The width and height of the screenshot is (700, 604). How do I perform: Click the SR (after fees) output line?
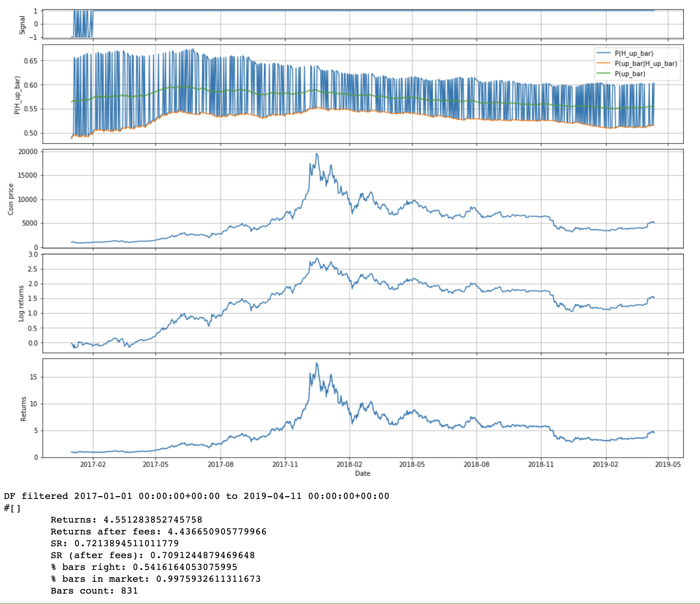[x=153, y=555]
